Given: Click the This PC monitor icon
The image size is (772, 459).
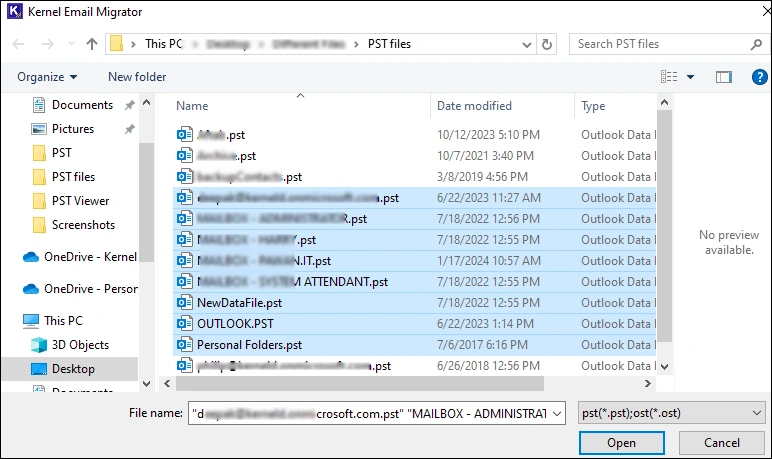Looking at the screenshot, I should tap(31, 321).
